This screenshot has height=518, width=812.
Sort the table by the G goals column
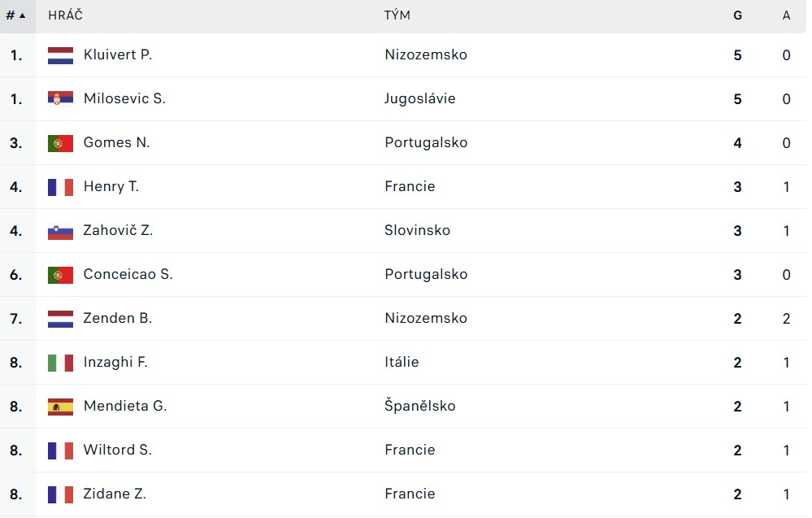coord(737,15)
